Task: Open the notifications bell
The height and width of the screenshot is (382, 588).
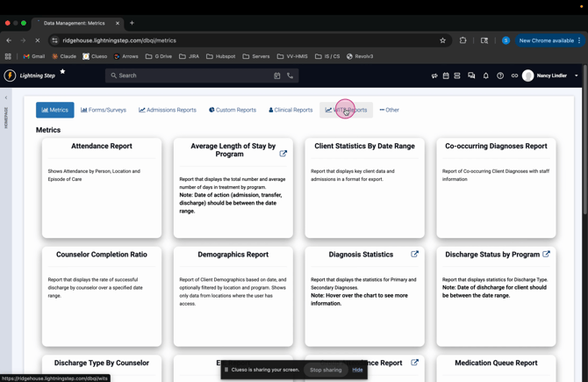Action: (x=486, y=76)
